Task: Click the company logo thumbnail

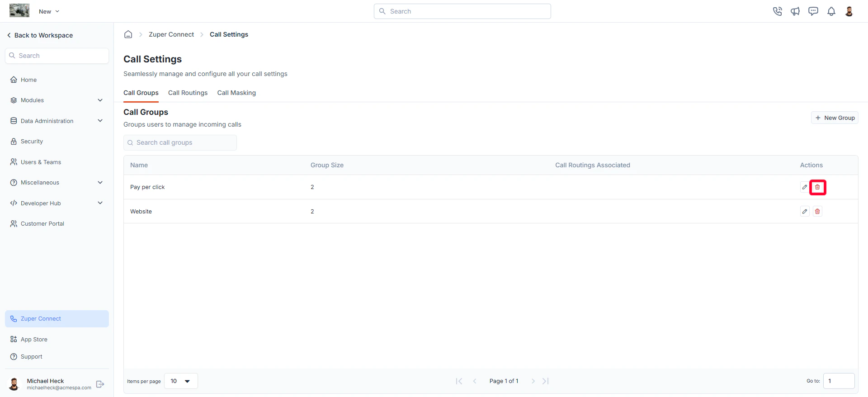Action: pyautogui.click(x=19, y=10)
